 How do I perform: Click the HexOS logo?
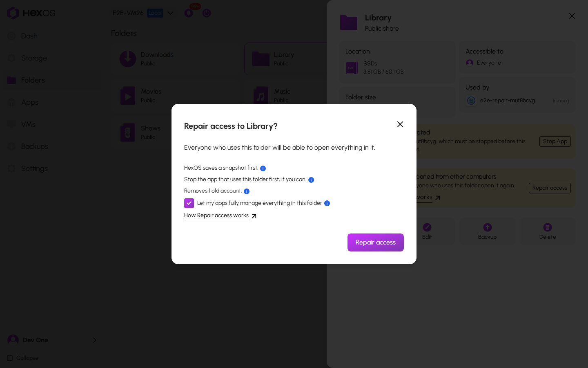tap(31, 13)
